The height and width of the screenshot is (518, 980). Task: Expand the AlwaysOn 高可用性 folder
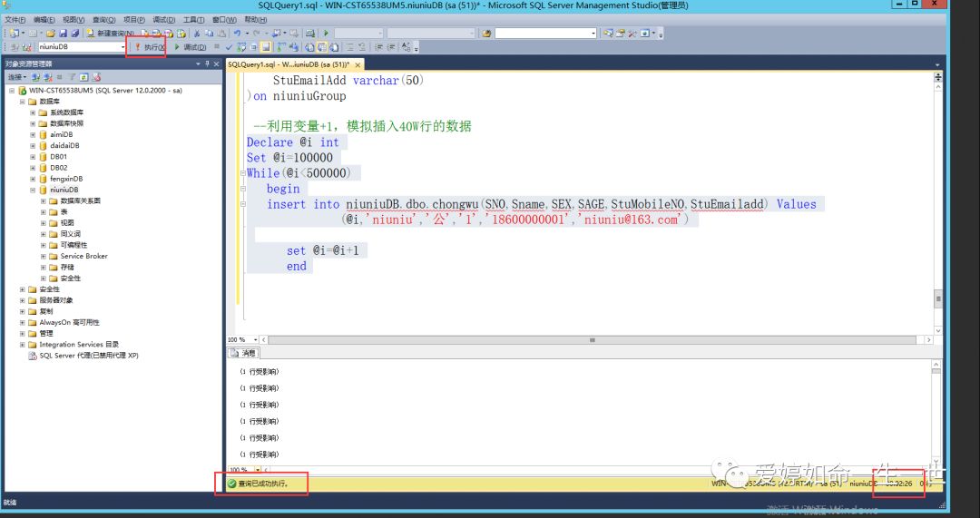[x=23, y=322]
